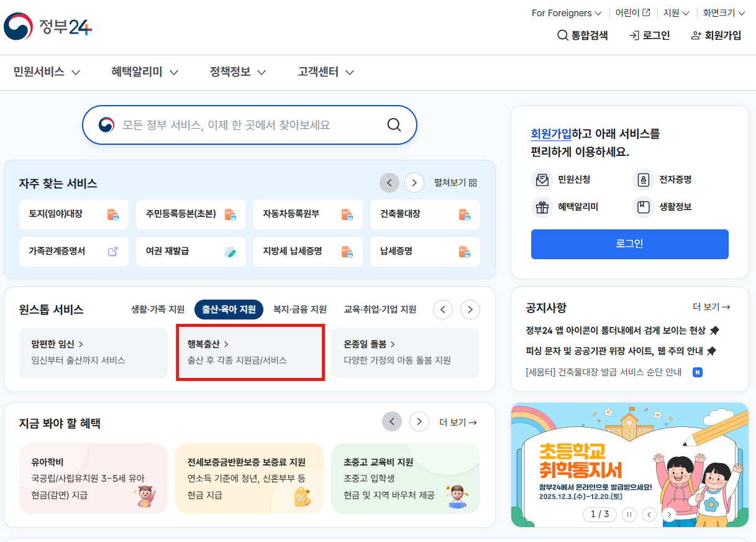Open 토지(임야)대장 service
Screen dimensions: 756x542
click(x=74, y=214)
